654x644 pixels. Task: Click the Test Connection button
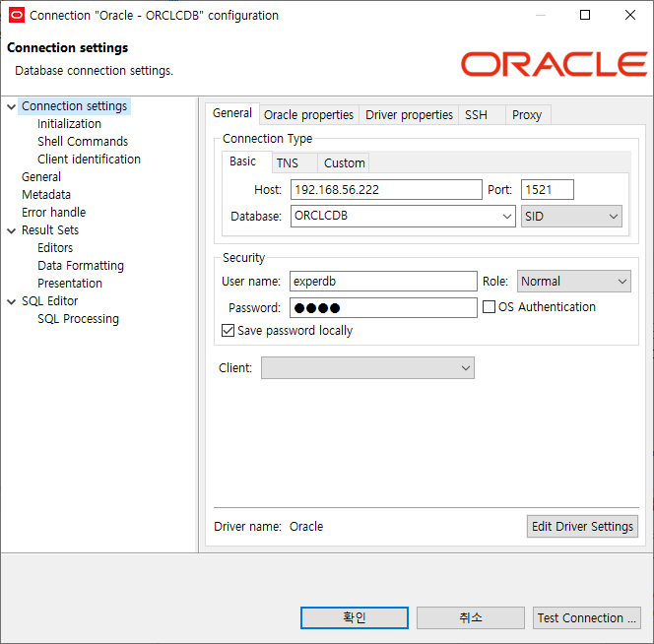point(586,617)
